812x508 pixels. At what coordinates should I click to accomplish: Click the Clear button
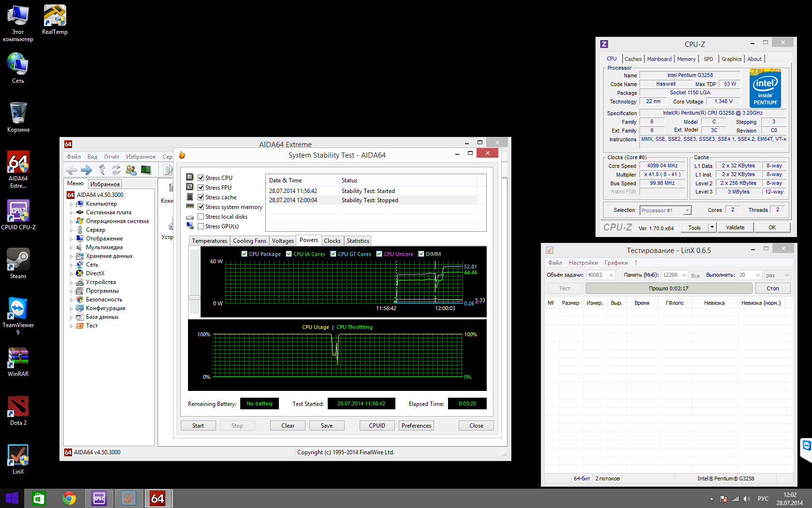(288, 426)
